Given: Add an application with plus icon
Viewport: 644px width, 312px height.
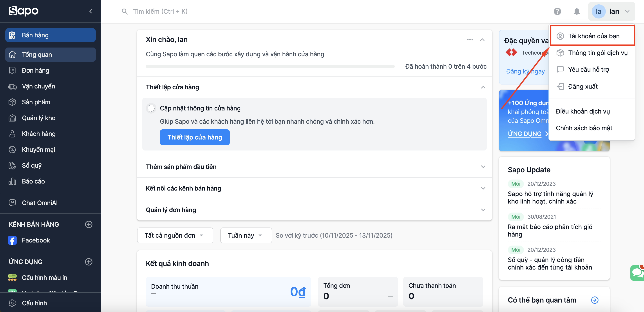Looking at the screenshot, I should (x=89, y=261).
